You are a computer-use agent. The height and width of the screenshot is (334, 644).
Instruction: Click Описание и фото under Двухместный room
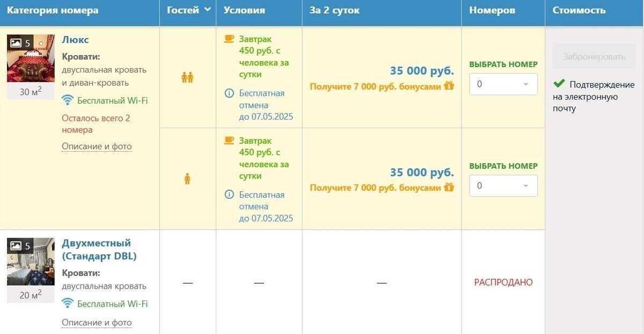[96, 323]
